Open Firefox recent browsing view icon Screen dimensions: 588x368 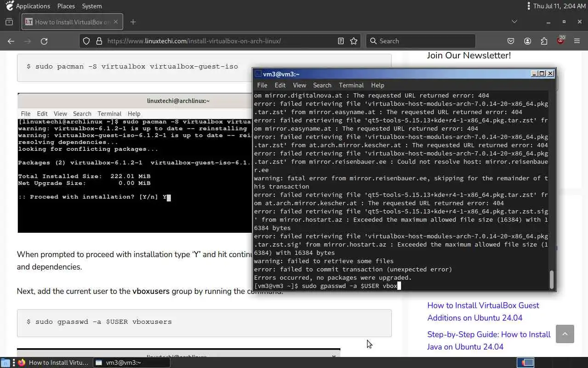9,22
